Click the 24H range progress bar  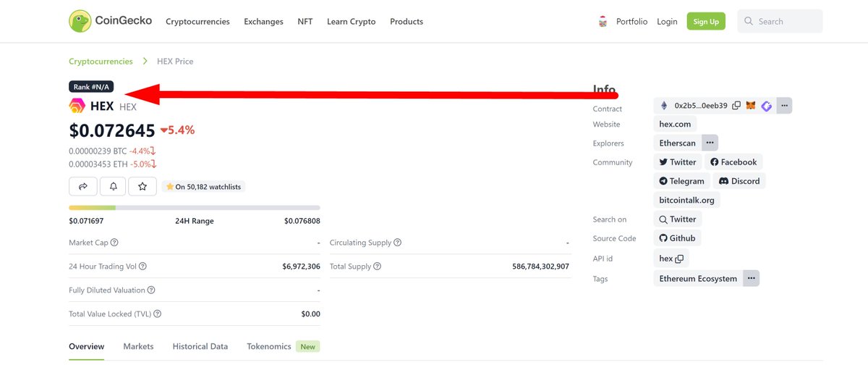coord(195,208)
